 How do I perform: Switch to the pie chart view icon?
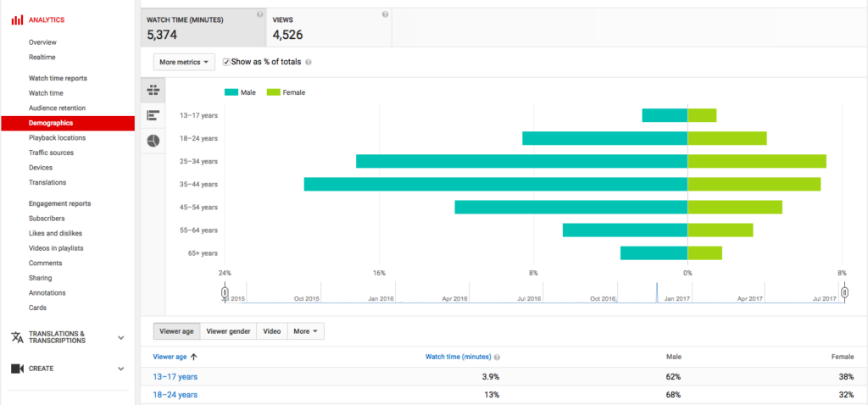click(x=153, y=141)
